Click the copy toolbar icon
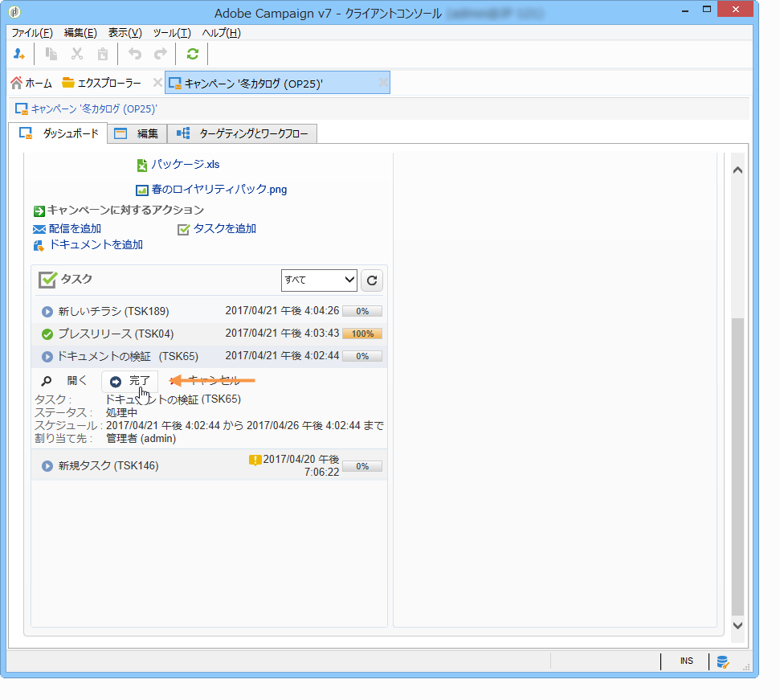 [51, 54]
